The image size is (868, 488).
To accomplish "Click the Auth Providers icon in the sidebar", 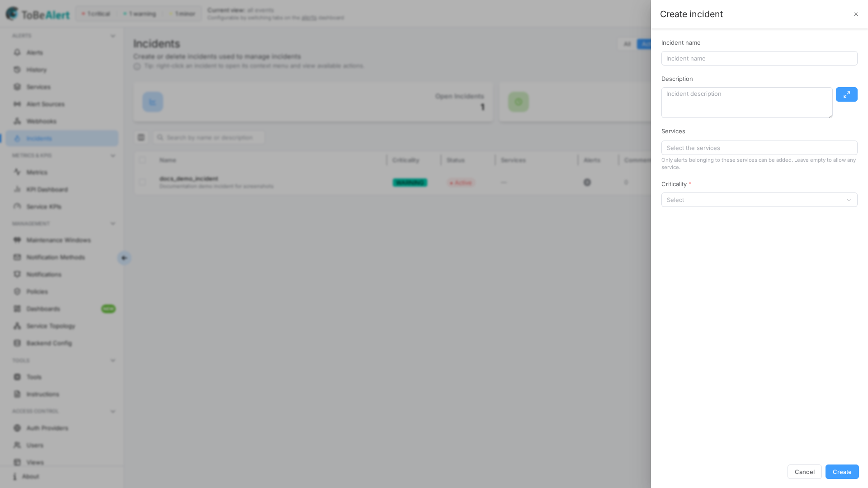I will pos(17,428).
